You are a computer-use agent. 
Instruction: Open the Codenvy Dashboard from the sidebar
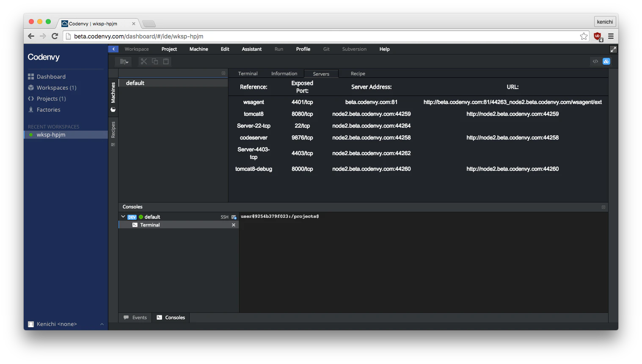click(51, 77)
